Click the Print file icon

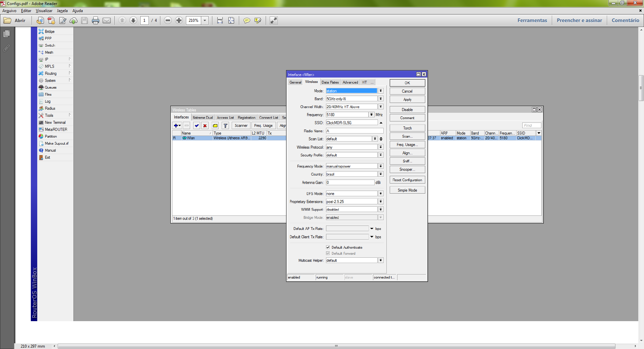click(x=96, y=20)
